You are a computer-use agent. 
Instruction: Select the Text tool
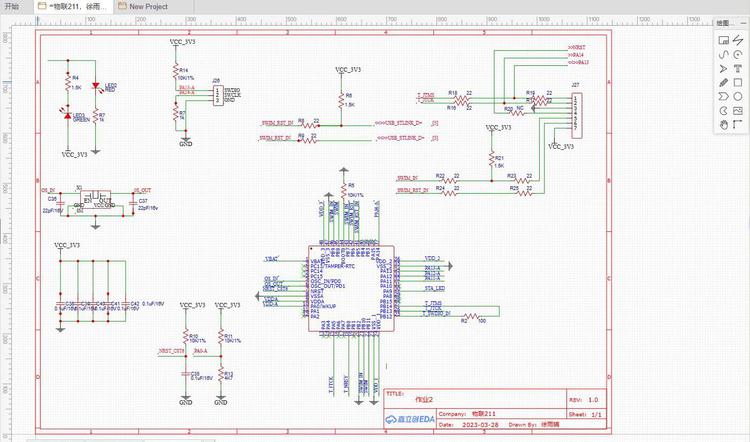pyautogui.click(x=738, y=69)
